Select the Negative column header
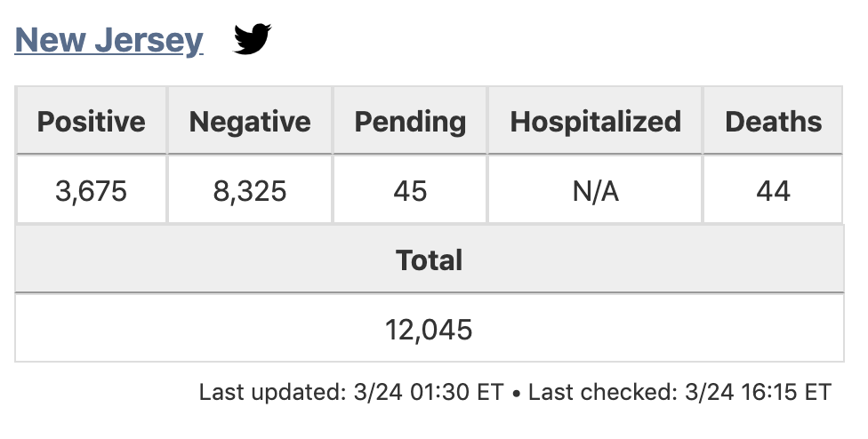This screenshot has width=868, height=439. [250, 122]
